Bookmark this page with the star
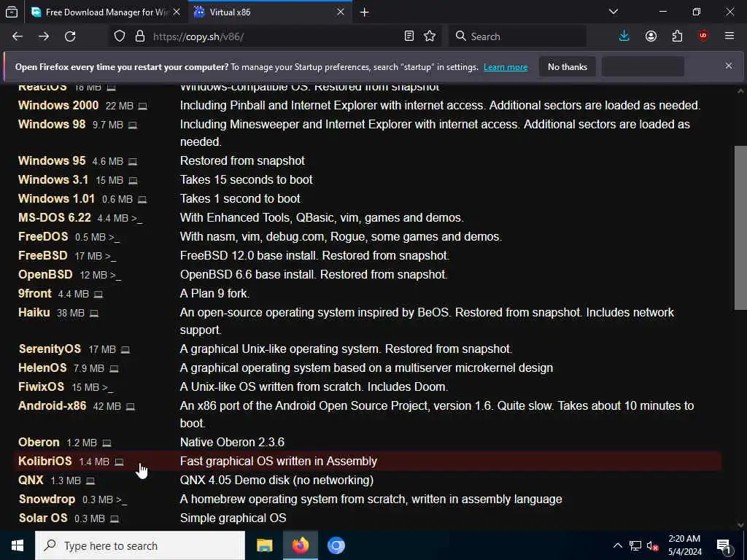747x560 pixels. pos(430,36)
